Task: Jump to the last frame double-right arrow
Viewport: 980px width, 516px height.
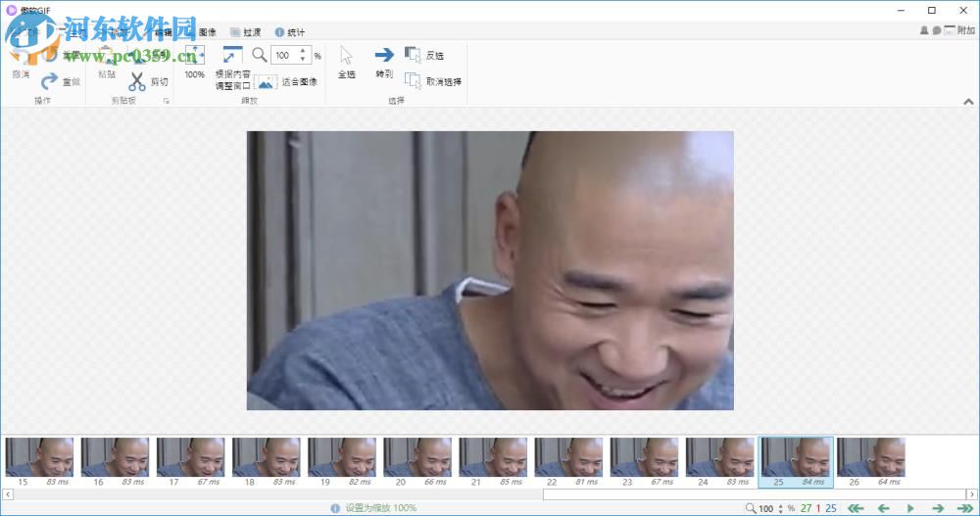Action: pos(965,508)
